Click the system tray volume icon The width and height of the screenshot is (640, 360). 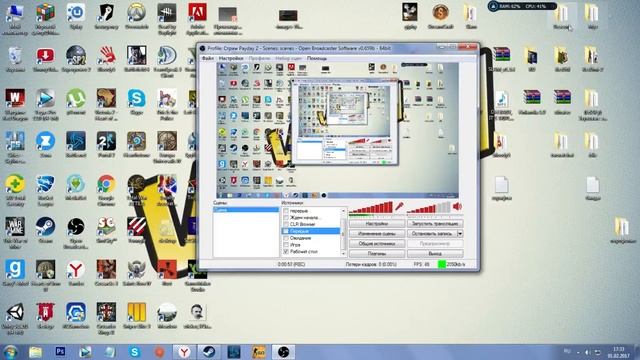588,352
